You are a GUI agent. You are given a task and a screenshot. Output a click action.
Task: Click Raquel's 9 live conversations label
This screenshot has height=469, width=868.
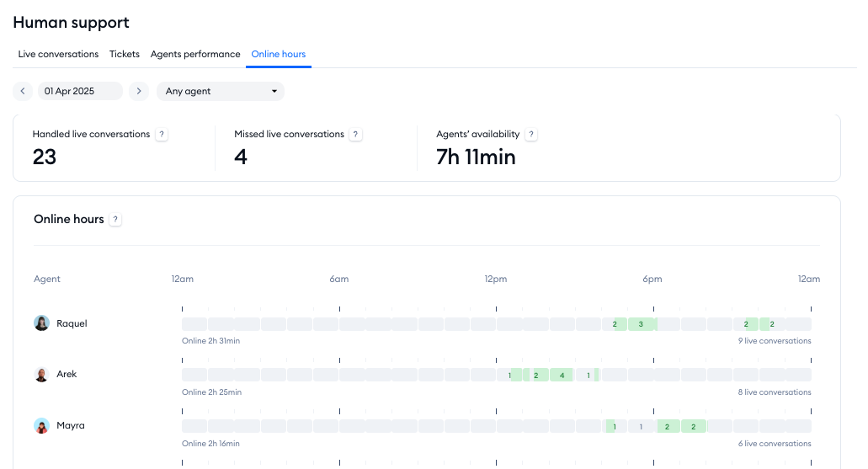click(x=775, y=340)
